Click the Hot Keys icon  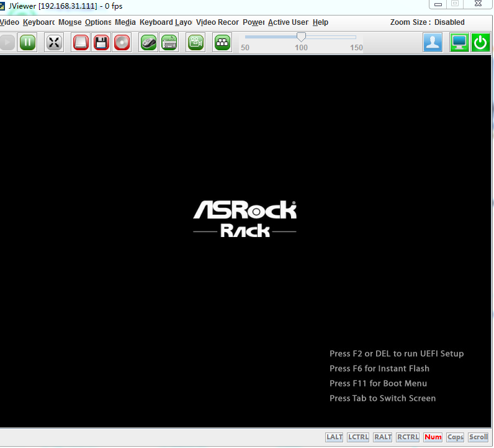click(x=222, y=42)
